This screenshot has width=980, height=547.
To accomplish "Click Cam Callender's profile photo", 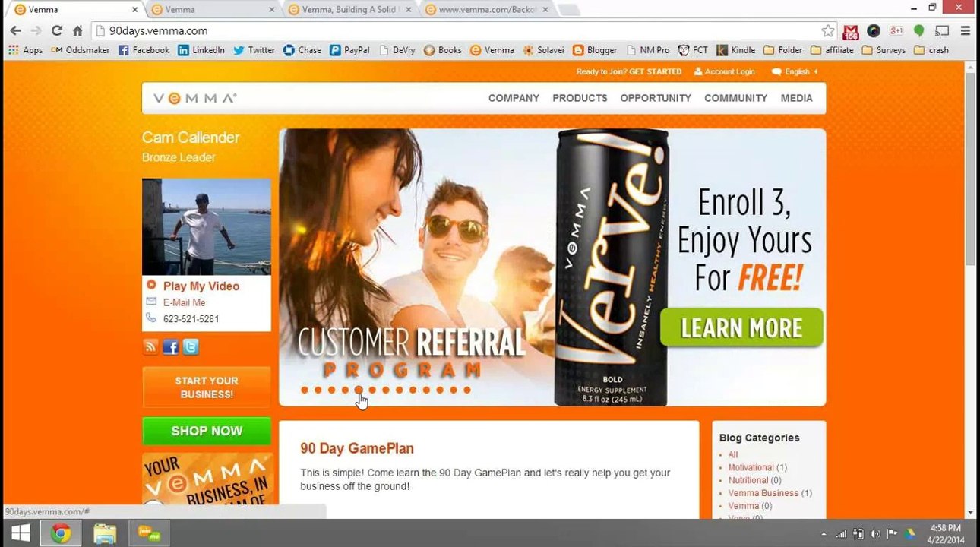I will point(207,226).
